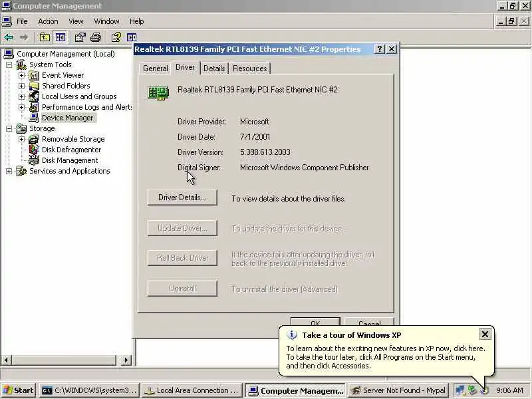Click the Properties toolbar icon

coord(80,37)
